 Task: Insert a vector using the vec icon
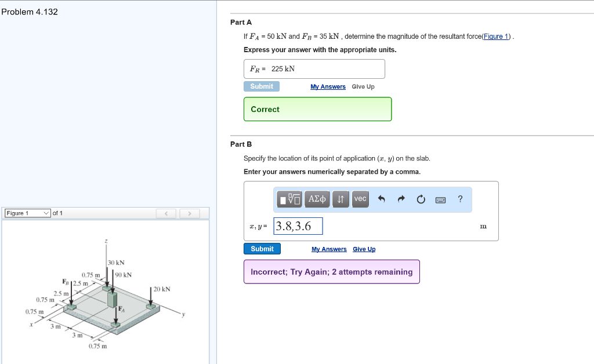coord(360,199)
